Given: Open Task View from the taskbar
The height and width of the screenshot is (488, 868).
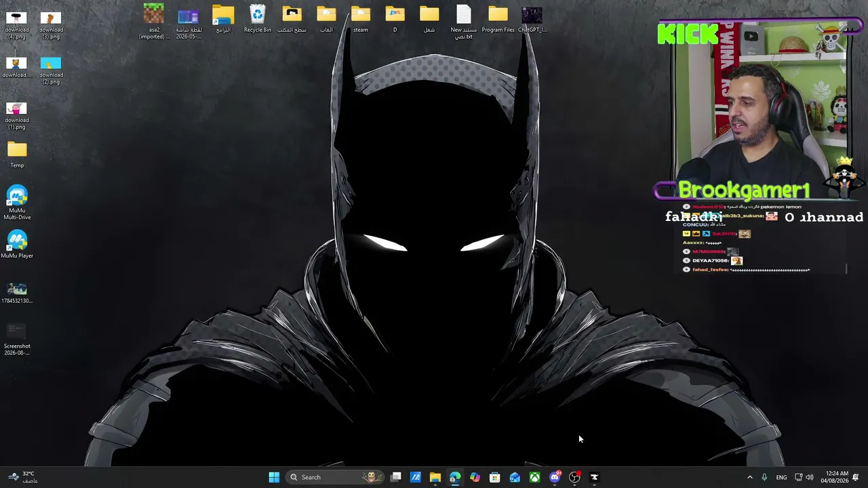Looking at the screenshot, I should [396, 477].
